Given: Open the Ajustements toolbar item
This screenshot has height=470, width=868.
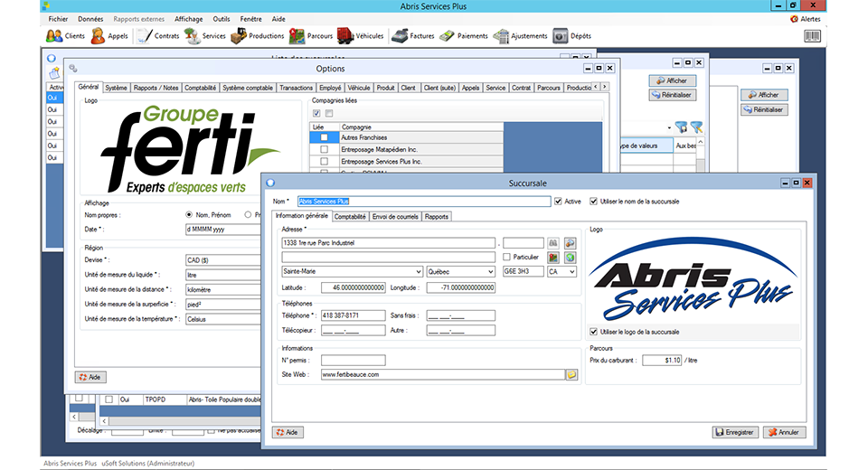Looking at the screenshot, I should [521, 36].
